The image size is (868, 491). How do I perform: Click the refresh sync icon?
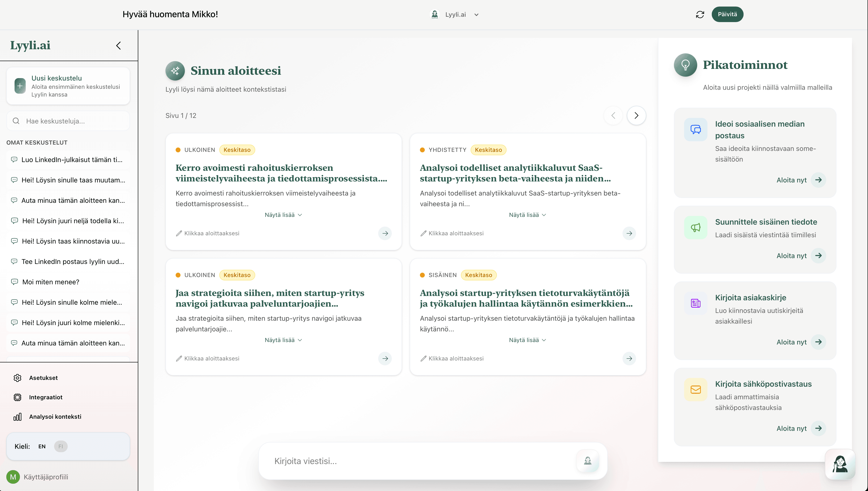tap(700, 15)
